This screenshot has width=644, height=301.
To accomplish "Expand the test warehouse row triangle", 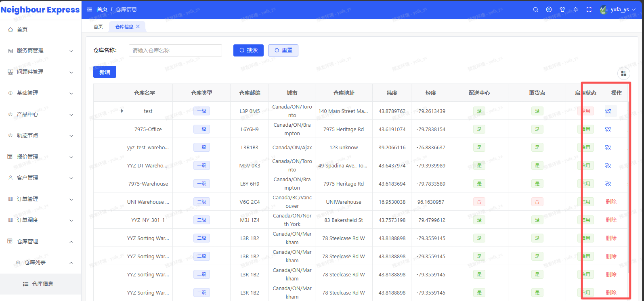I will click(x=122, y=111).
